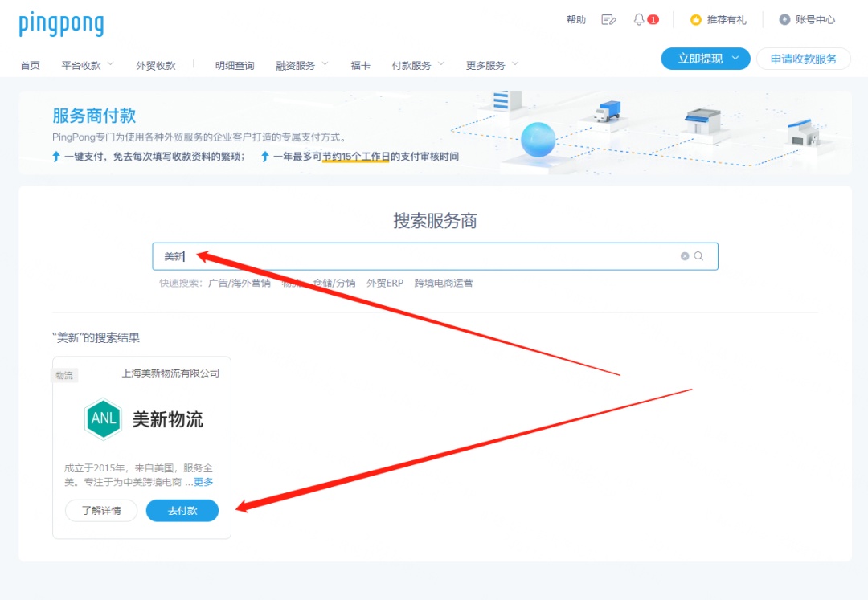Click into the 搜索服务商 search field
Screen dimensions: 868x600
(x=418, y=256)
